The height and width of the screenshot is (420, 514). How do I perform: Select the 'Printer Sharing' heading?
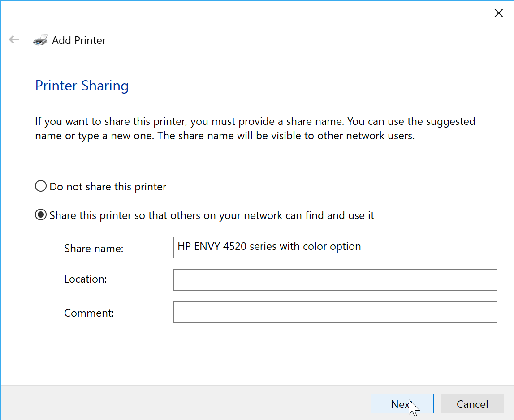82,86
